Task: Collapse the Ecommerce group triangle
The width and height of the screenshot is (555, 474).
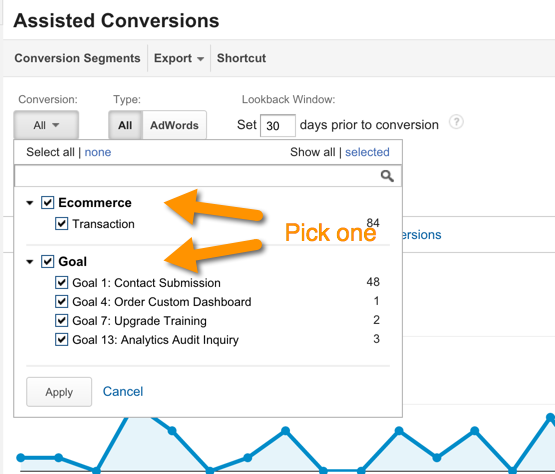Action: tap(30, 203)
